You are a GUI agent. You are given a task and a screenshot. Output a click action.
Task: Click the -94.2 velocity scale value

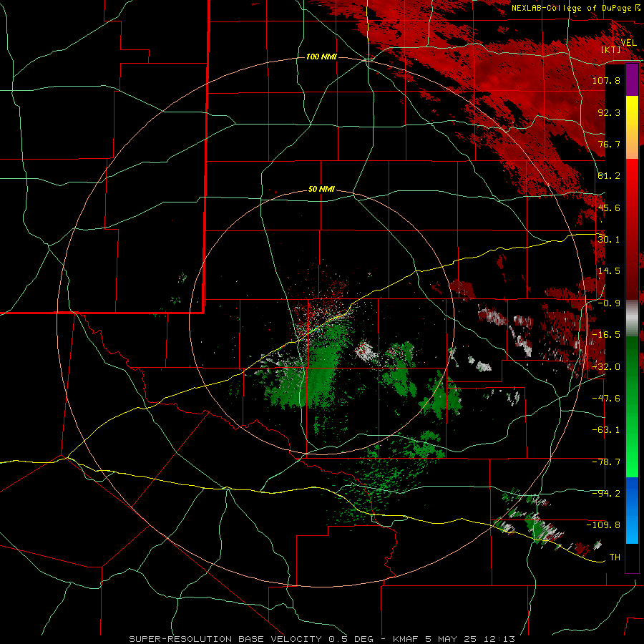[x=606, y=494]
